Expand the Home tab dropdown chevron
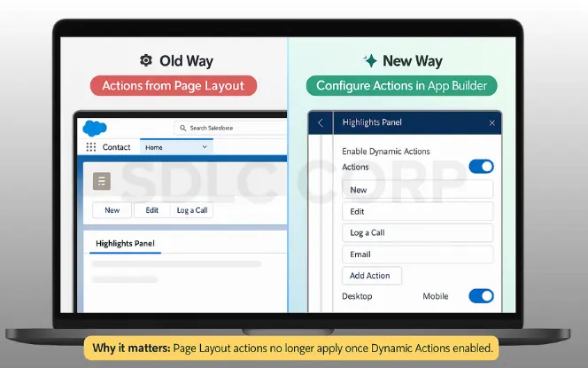 205,147
